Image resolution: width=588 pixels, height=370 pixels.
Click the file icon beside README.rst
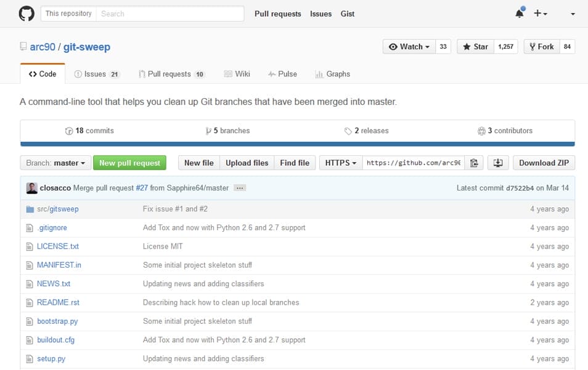30,303
